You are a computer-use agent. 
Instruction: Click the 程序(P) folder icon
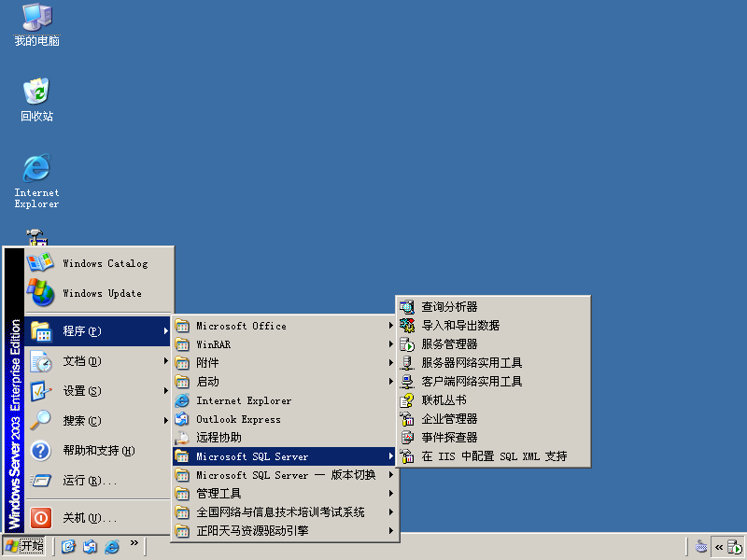click(41, 331)
